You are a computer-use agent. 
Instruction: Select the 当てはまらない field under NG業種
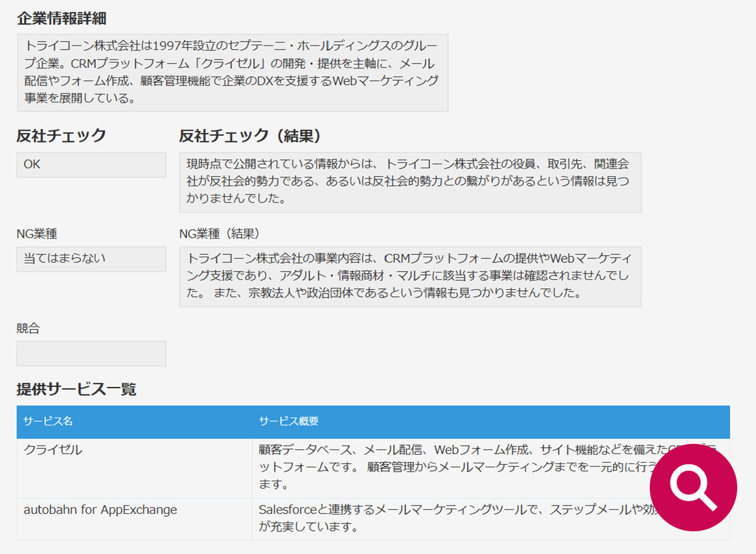(x=91, y=259)
